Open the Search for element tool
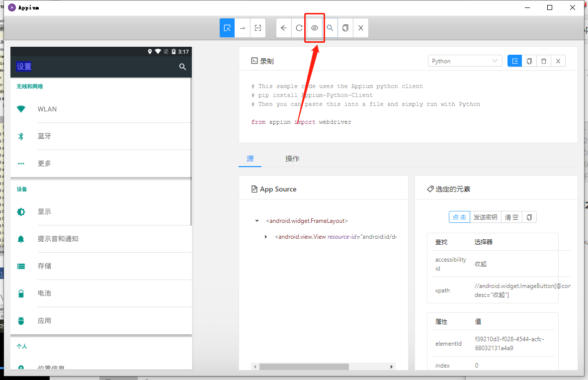This screenshot has width=588, height=380. click(x=330, y=28)
